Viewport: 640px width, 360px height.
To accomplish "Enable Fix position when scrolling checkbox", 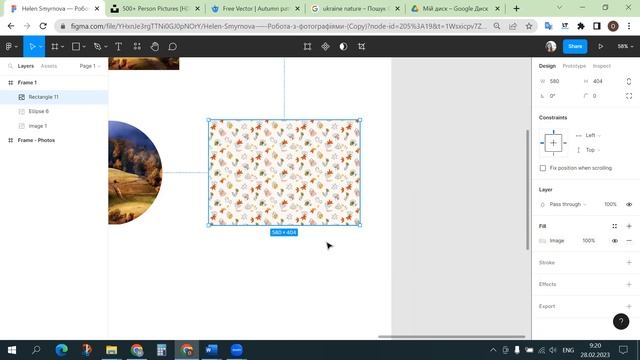I will click(542, 168).
